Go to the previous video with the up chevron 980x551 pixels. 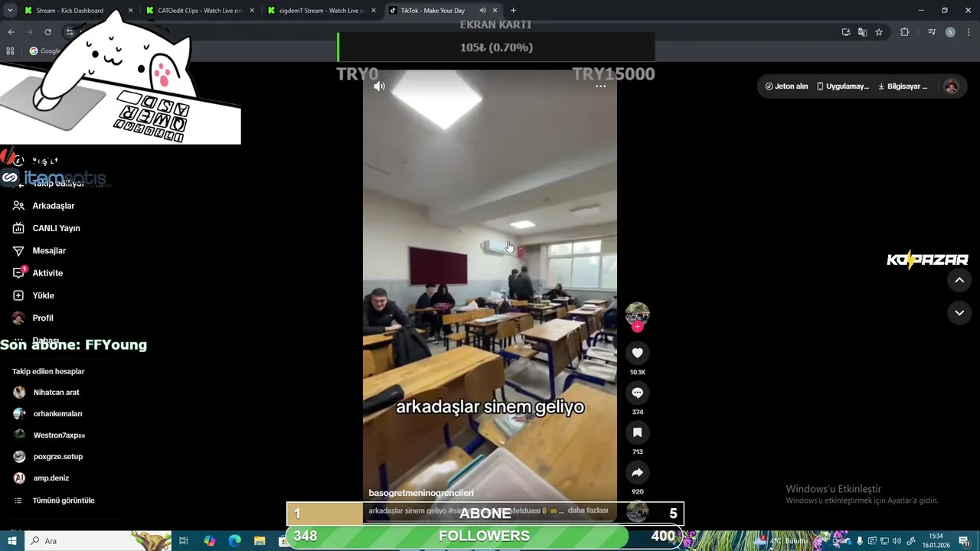point(959,281)
